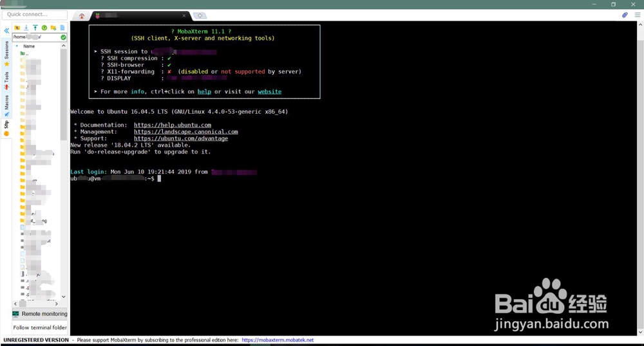Click file list scroll-down arrow

63,296
